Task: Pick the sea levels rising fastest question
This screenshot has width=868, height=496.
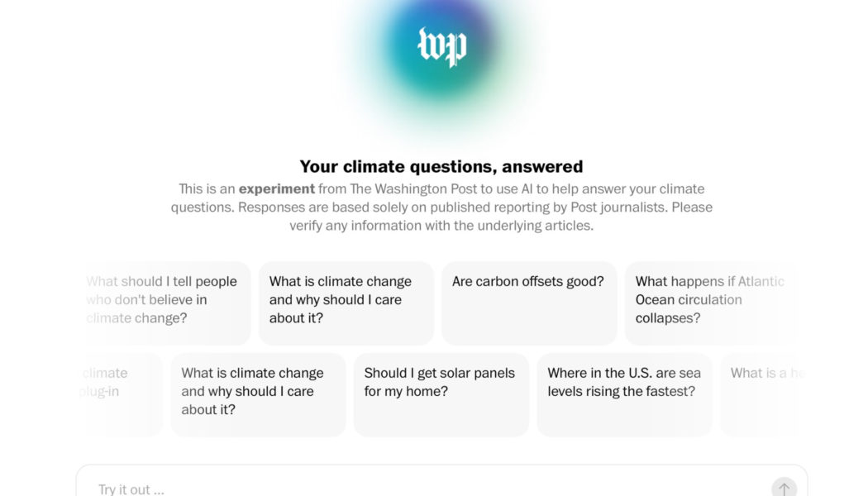Action: [624, 394]
